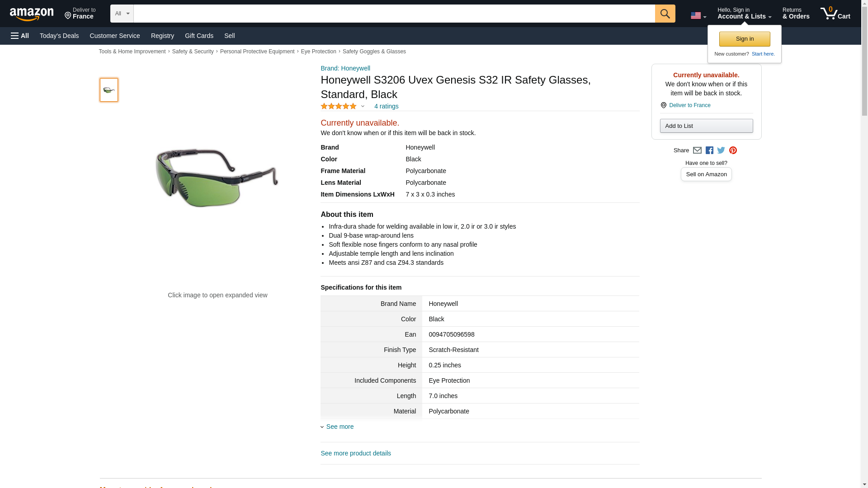The image size is (868, 488).
Task: Click the yellow Sign in button
Action: coord(745,39)
